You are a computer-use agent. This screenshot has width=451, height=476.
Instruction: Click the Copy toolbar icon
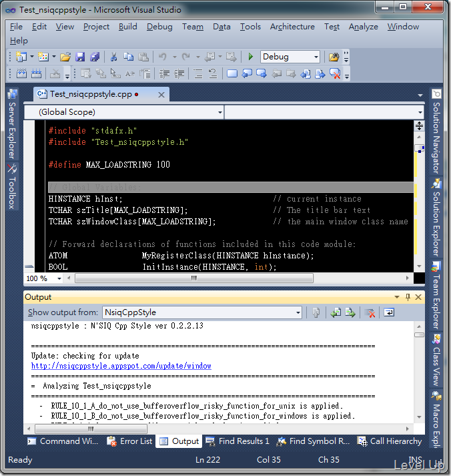(129, 57)
